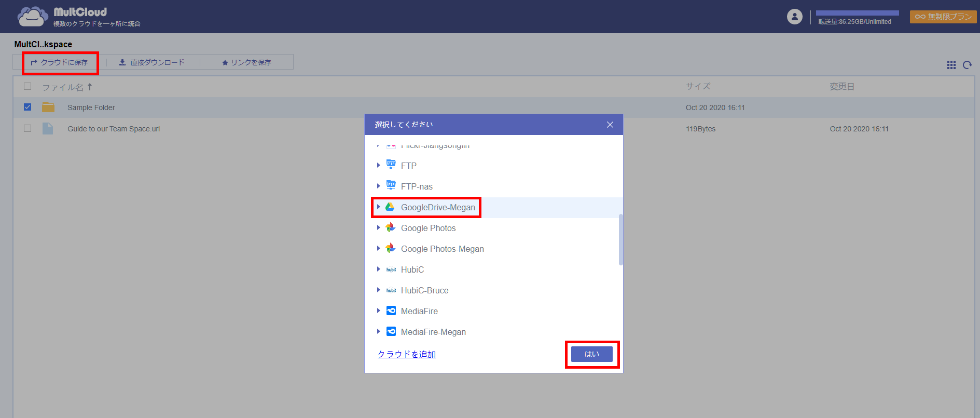Select GoogleDrive-Megan as destination
Viewport: 980px width, 418px height.
(x=494, y=207)
